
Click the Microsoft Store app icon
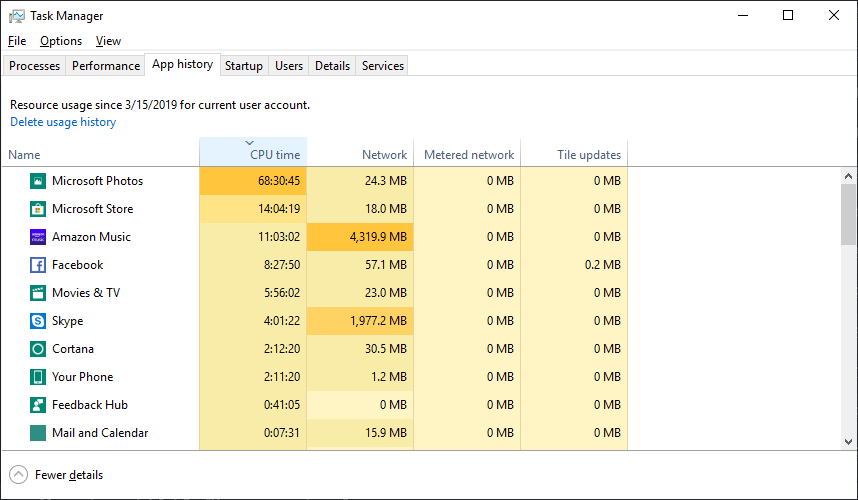[x=38, y=209]
